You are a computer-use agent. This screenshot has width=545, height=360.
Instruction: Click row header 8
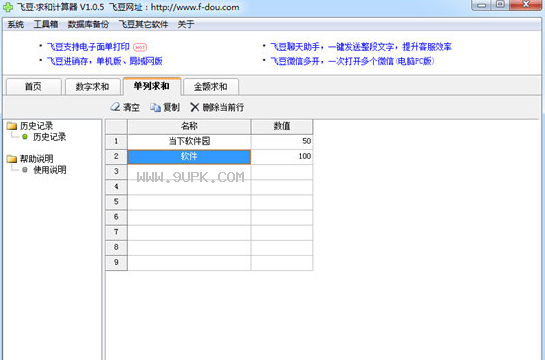(116, 247)
